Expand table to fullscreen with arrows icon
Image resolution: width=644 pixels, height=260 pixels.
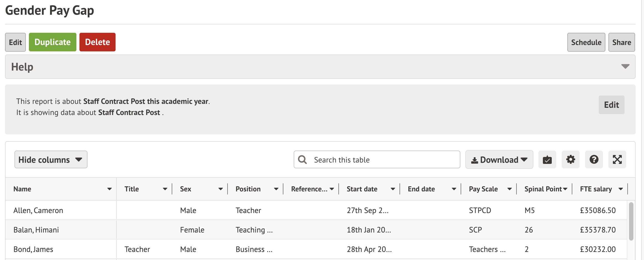click(617, 160)
